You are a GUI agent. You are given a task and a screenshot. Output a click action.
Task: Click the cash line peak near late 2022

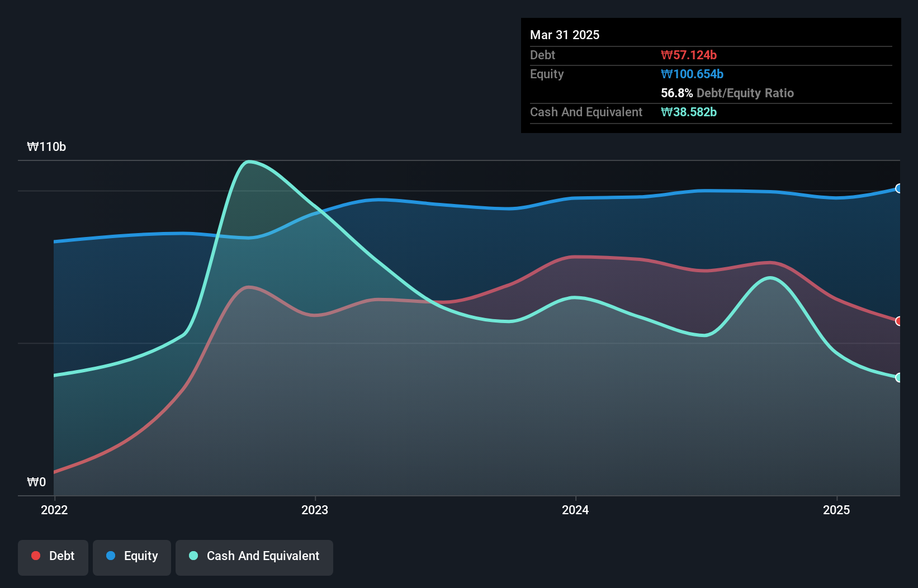point(249,162)
